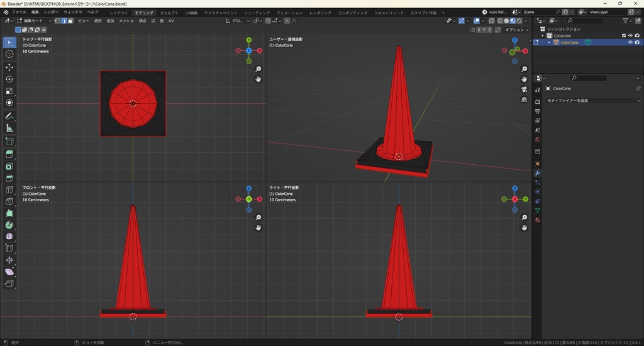Uncheck the Collection exclude checkbox
The height and width of the screenshot is (346, 644).
(624, 36)
